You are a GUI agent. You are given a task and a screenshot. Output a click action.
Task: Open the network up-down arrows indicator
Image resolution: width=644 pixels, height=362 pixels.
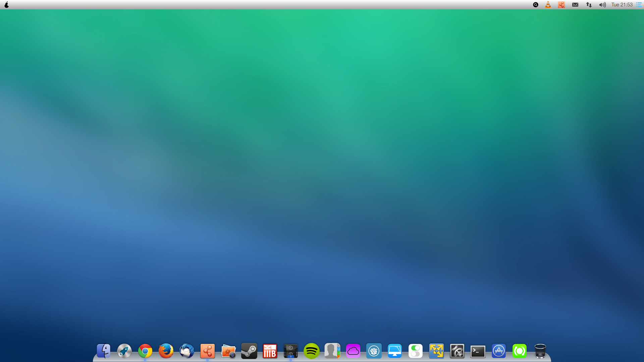point(589,5)
